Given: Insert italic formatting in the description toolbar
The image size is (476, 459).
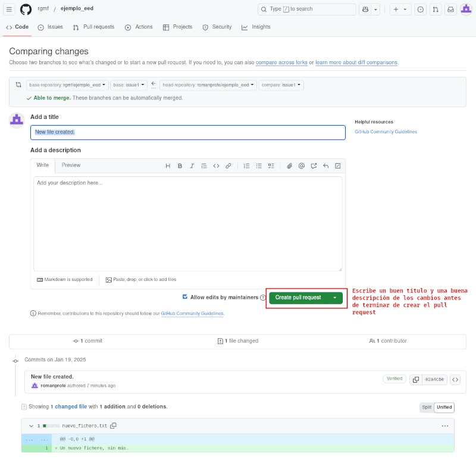Looking at the screenshot, I should pyautogui.click(x=192, y=166).
